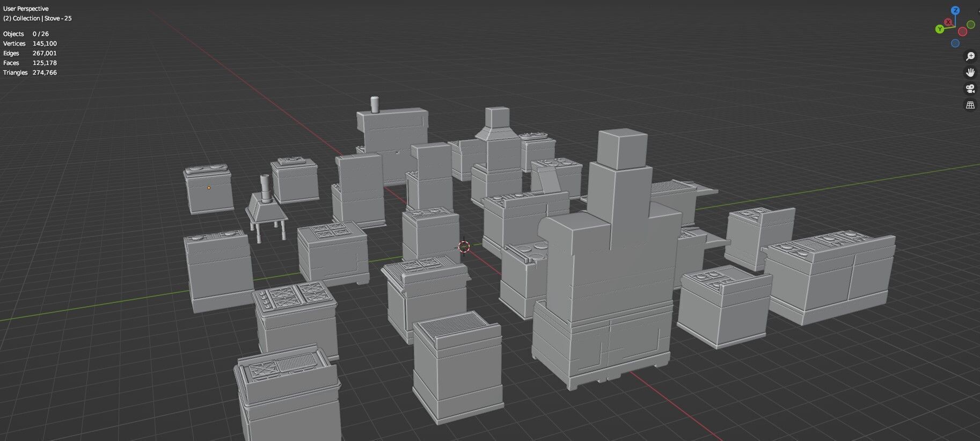Click the '(2) Collection | Stove - 25' label
980x441 pixels.
pos(38,18)
